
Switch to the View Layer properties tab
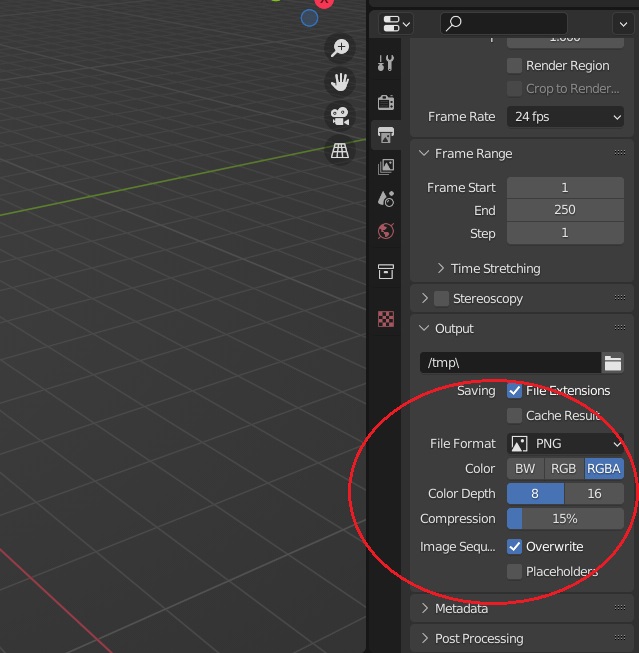(x=386, y=167)
